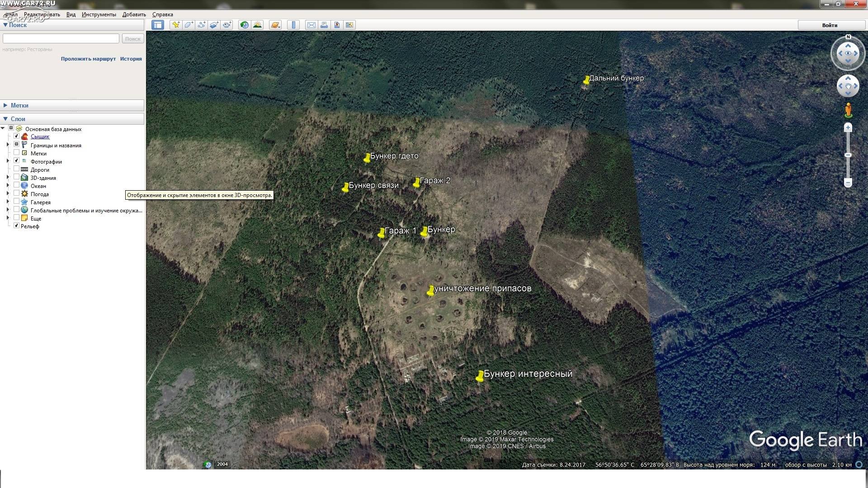Open the Инструменты menu
Viewport: 868px width, 488px height.
point(99,14)
